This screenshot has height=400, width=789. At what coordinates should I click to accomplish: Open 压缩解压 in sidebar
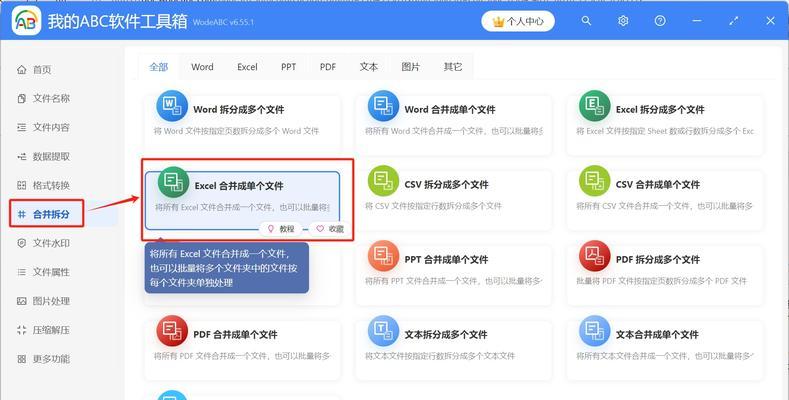[51, 331]
